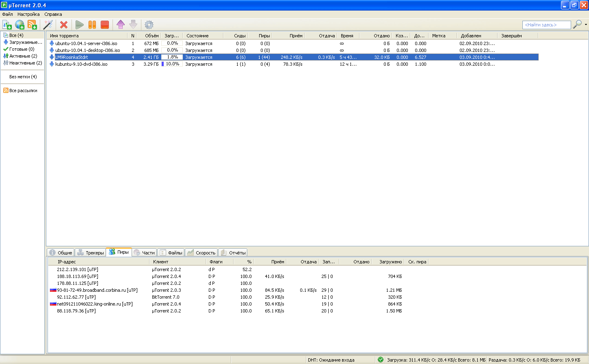Click Add Torrent from URL globe icon
This screenshot has width=589, height=364.
(19, 25)
